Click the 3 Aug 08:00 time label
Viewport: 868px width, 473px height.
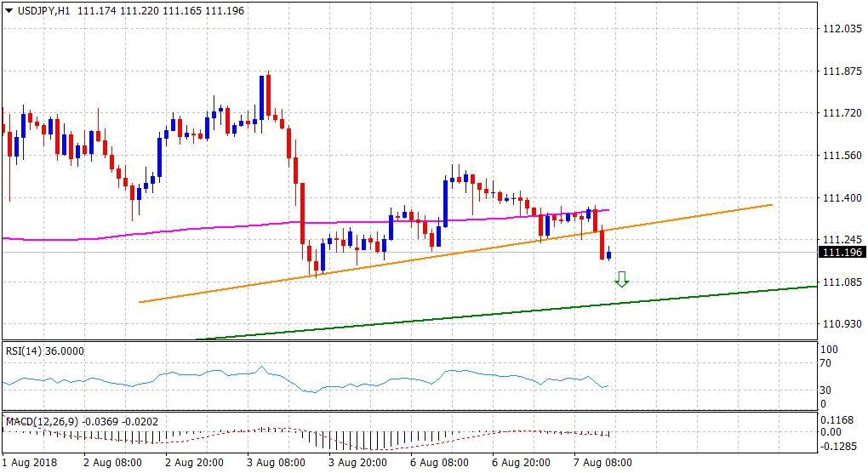pyautogui.click(x=276, y=463)
